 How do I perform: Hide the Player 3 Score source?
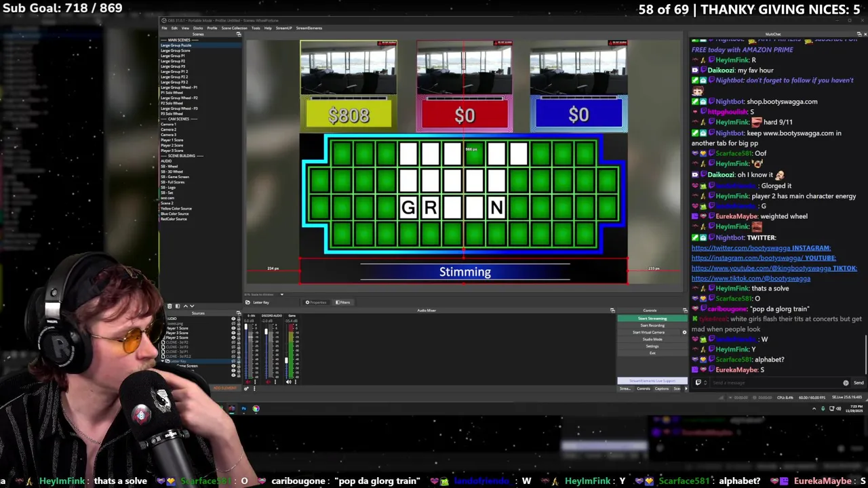pos(233,333)
